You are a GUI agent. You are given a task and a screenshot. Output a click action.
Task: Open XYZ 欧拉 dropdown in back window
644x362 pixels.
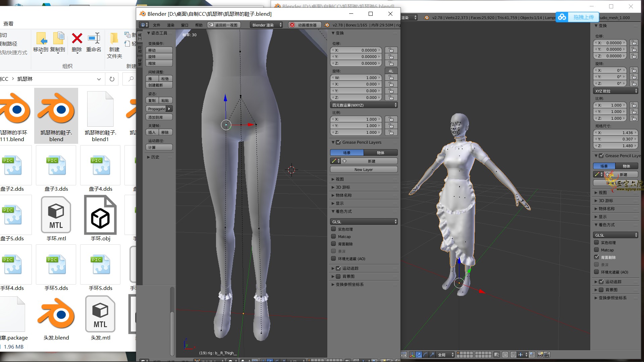(616, 91)
